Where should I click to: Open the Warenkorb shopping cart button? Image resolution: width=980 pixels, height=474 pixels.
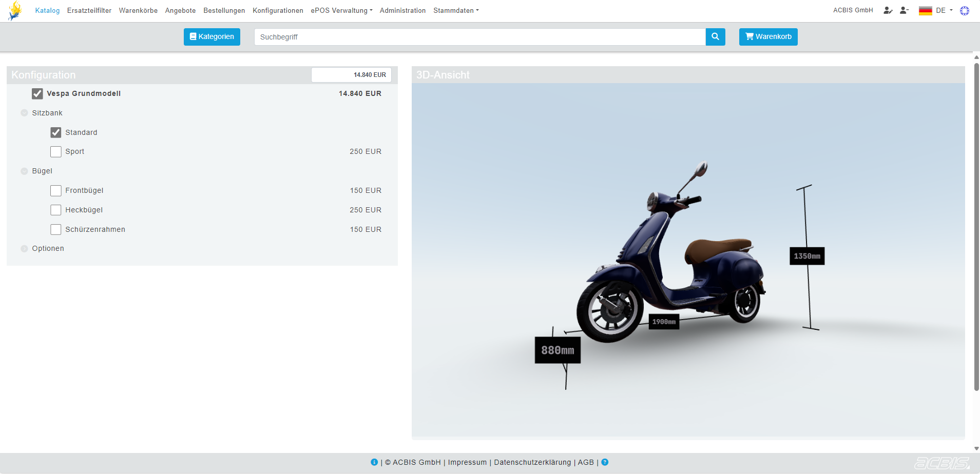coord(768,37)
